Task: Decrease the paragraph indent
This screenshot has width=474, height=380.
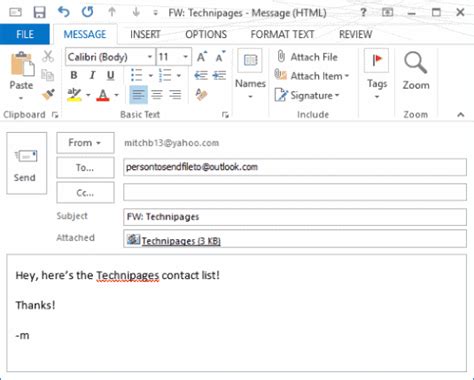Action: tap(201, 75)
